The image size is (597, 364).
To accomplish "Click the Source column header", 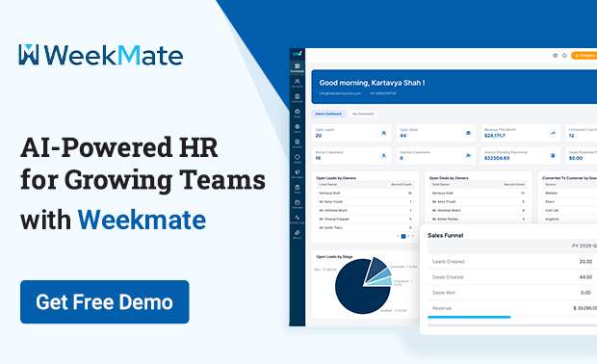I will pos(551,185).
